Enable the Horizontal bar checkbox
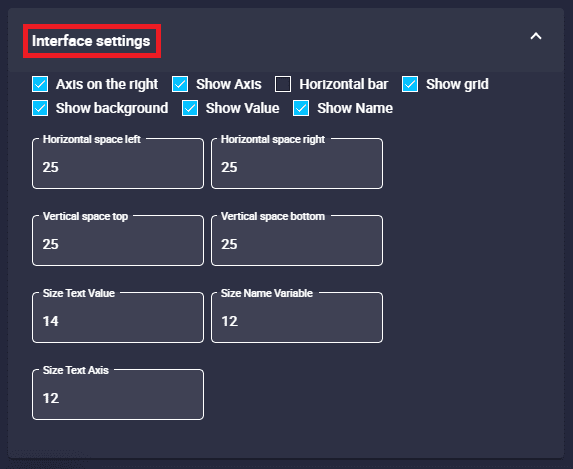This screenshot has height=469, width=573. (x=283, y=84)
